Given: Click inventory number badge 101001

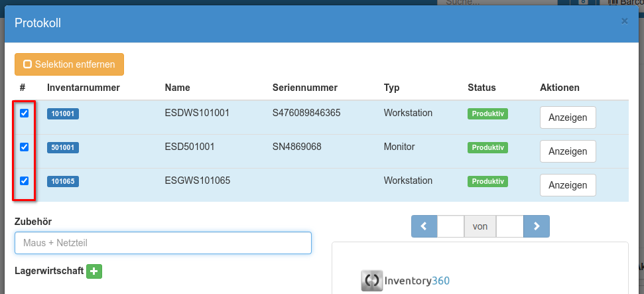Looking at the screenshot, I should [63, 114].
